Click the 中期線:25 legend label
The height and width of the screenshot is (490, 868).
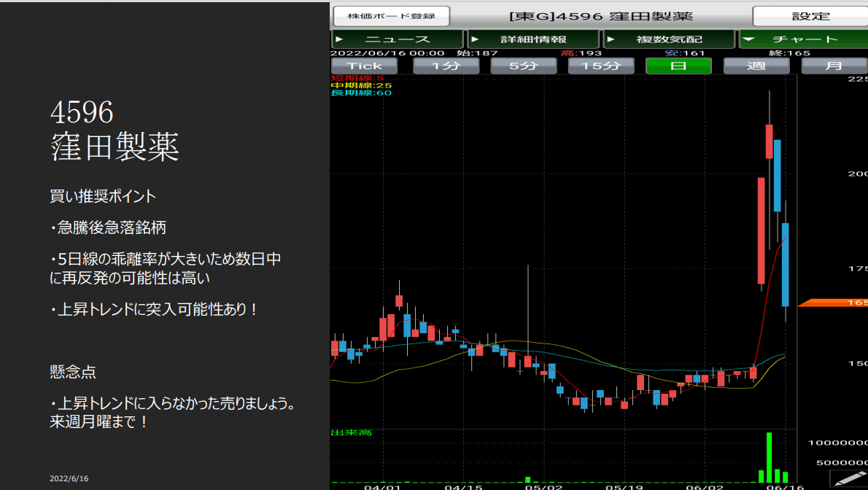(361, 85)
